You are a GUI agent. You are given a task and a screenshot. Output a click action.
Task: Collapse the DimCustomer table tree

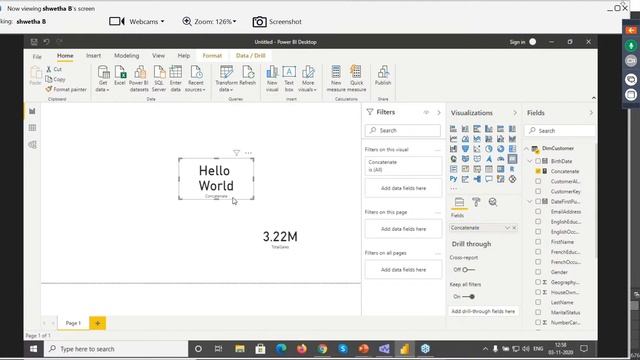pyautogui.click(x=527, y=149)
